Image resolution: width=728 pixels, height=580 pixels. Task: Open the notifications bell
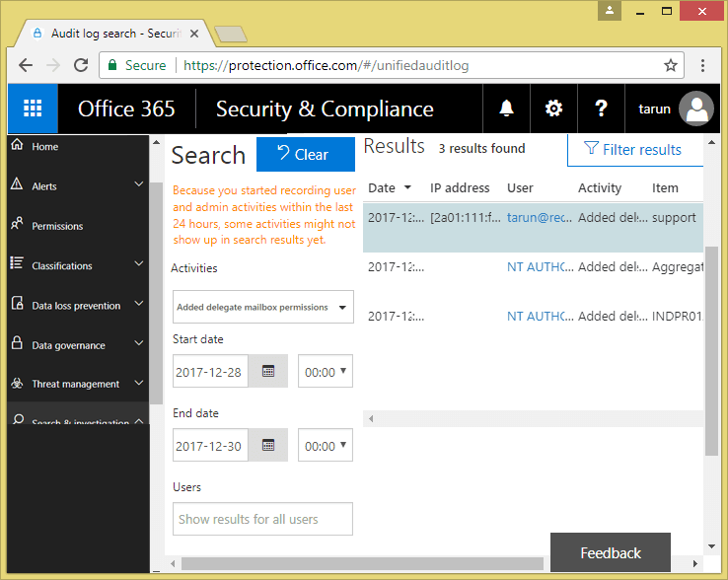[x=506, y=109]
